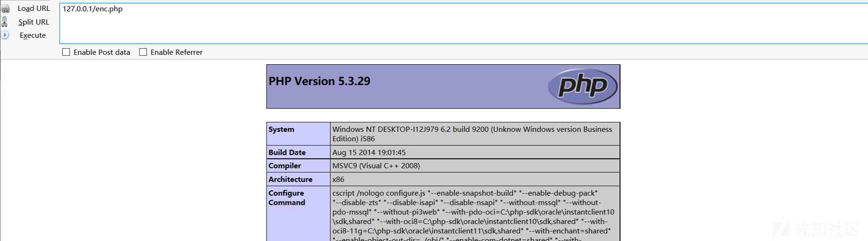Click the Load URL button label
This screenshot has width=868, height=241.
click(x=34, y=9)
